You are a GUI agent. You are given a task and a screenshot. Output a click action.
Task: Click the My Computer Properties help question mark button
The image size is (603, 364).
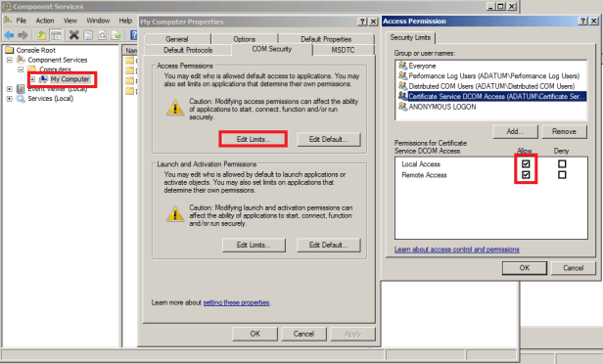coord(362,22)
